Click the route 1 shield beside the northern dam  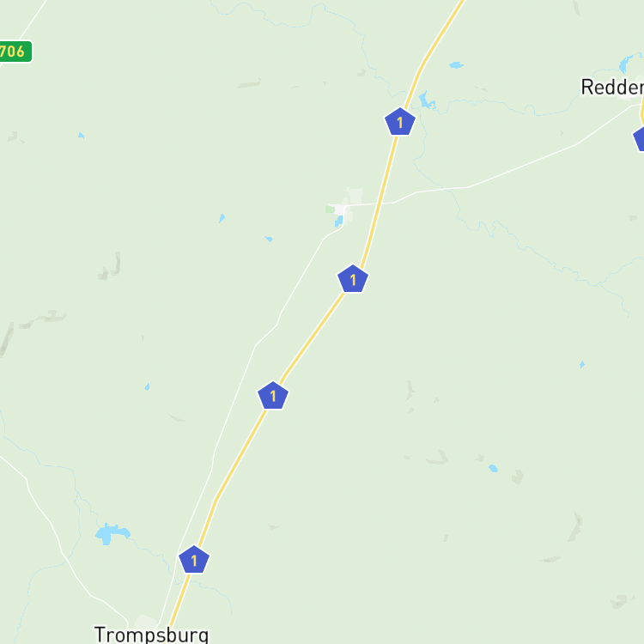400,122
